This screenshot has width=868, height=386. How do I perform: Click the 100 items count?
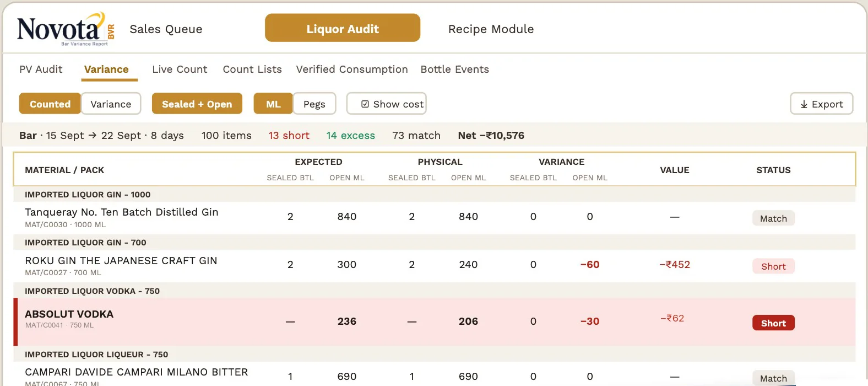(x=226, y=136)
